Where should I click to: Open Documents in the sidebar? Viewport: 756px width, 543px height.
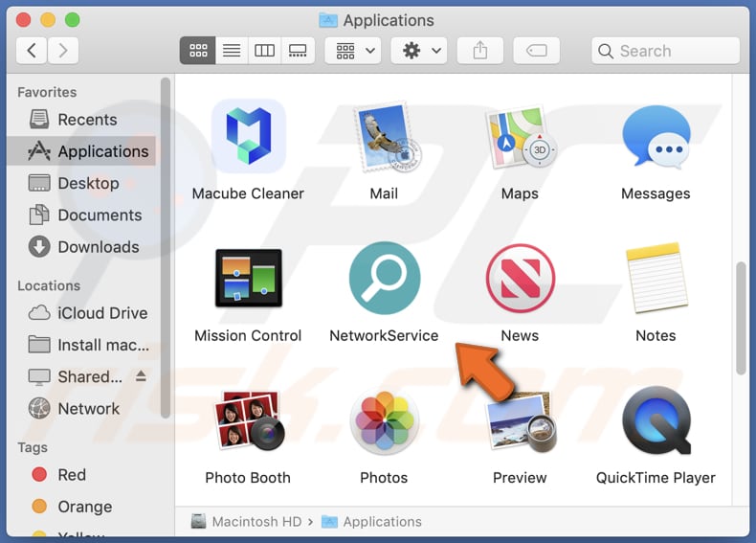[x=81, y=215]
